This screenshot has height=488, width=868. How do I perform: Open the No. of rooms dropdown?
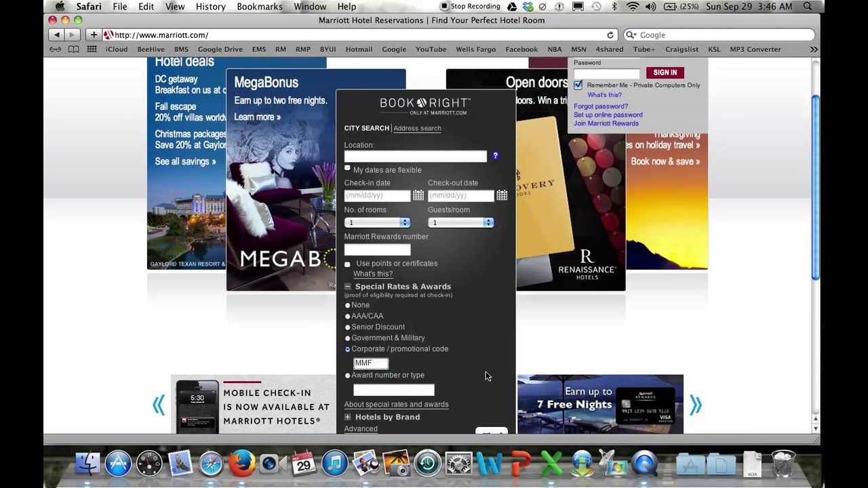(x=377, y=223)
